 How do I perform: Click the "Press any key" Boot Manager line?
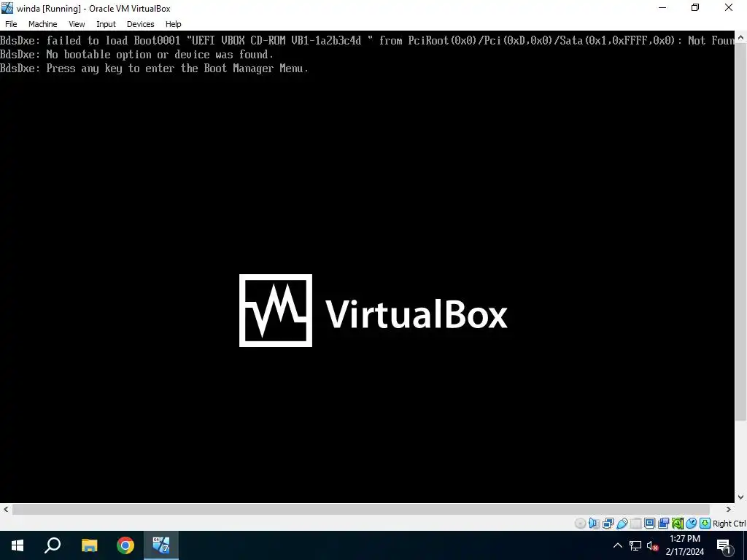(155, 68)
